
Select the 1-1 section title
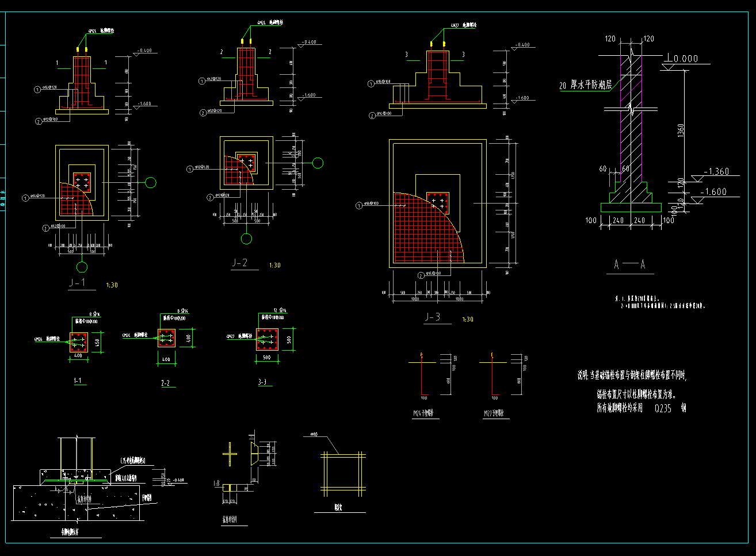(x=78, y=381)
